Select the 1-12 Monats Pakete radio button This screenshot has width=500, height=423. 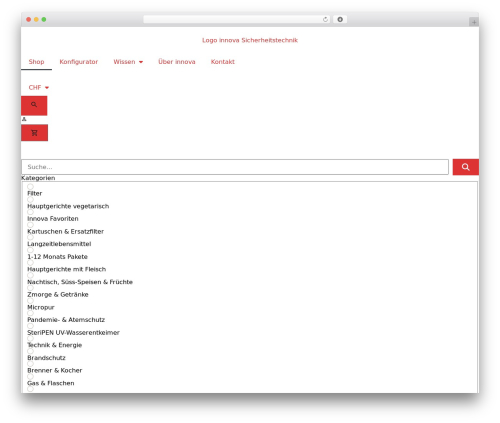click(30, 250)
